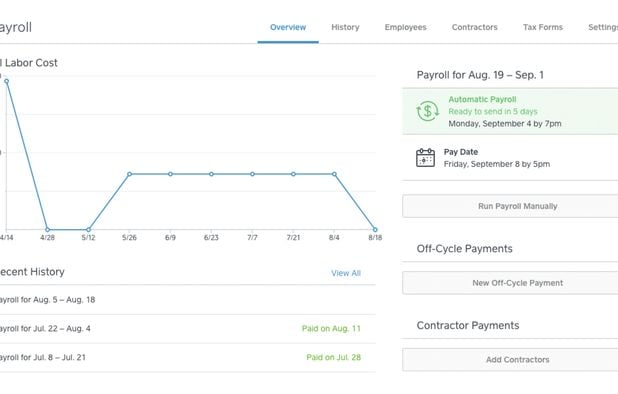618x394 pixels.
Task: Open the Contractors tab
Action: click(x=475, y=27)
